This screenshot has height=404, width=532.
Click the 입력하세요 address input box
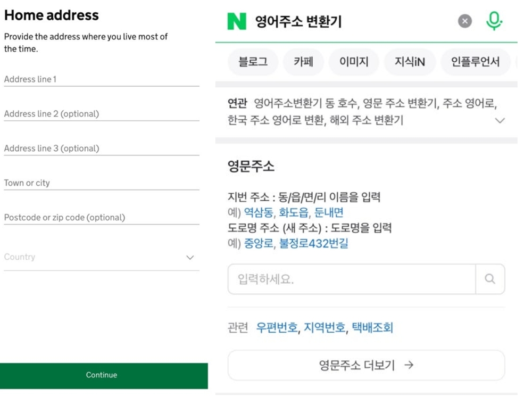[x=352, y=279]
